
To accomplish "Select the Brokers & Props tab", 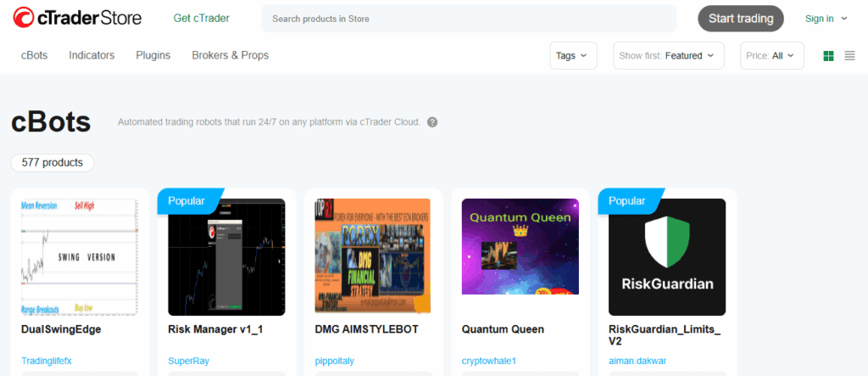I will [231, 55].
